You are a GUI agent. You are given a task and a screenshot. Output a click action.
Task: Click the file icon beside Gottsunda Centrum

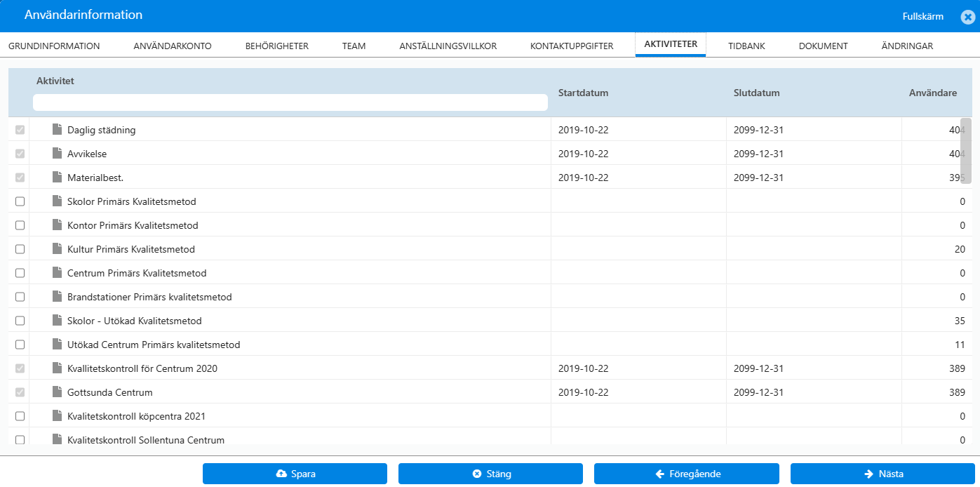58,392
